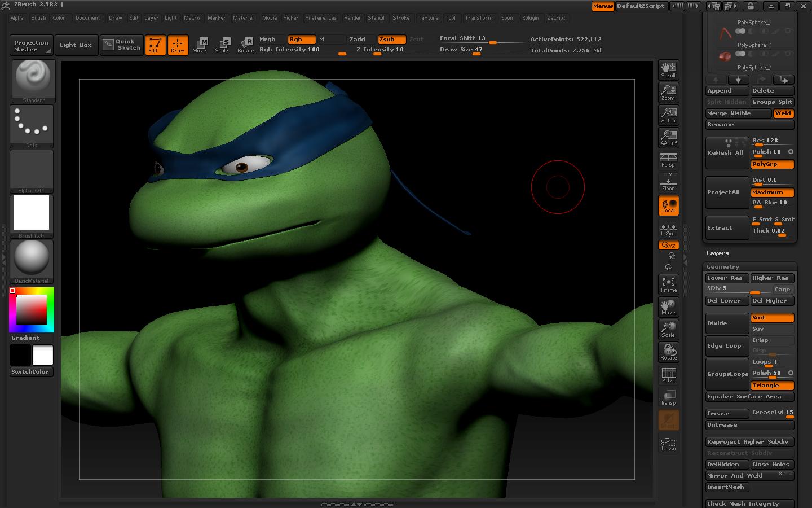Toggle L.Sym local symmetry
This screenshot has width=812, height=508.
tap(668, 229)
